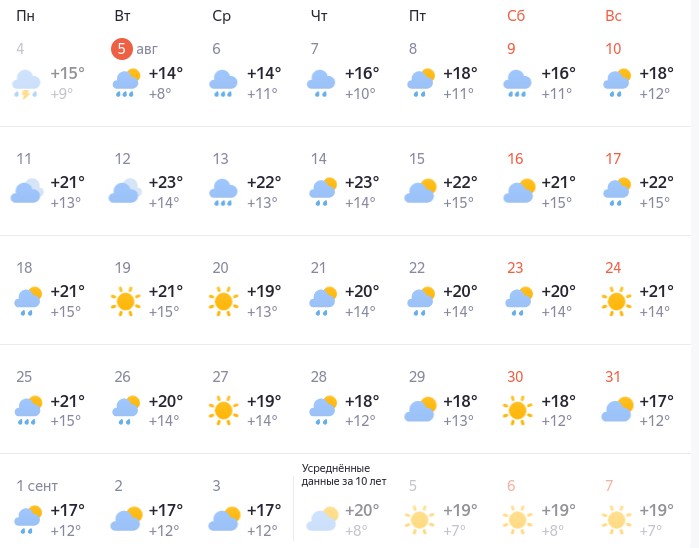Screen dimensions: 699x548
Task: Click the sunny icon for day 19
Action: (125, 299)
